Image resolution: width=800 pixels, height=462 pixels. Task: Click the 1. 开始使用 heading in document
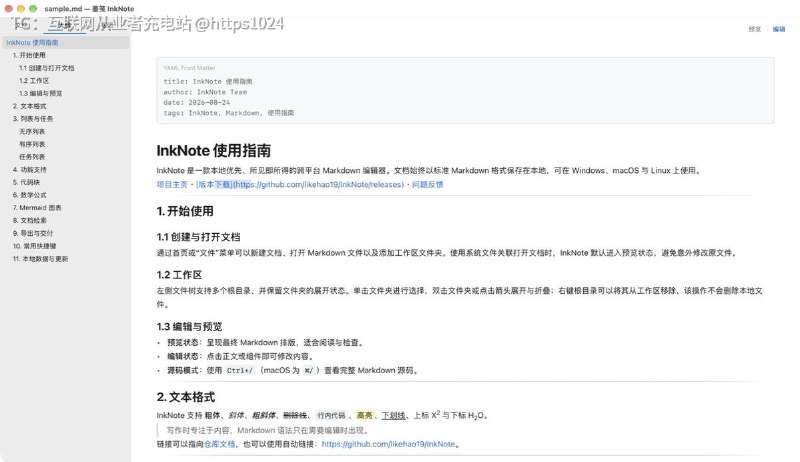(x=185, y=211)
